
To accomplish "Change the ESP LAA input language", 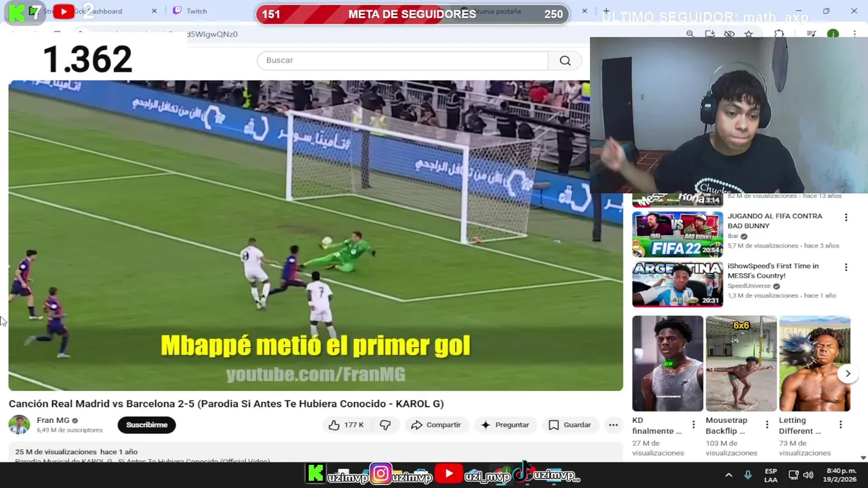I will tap(771, 475).
